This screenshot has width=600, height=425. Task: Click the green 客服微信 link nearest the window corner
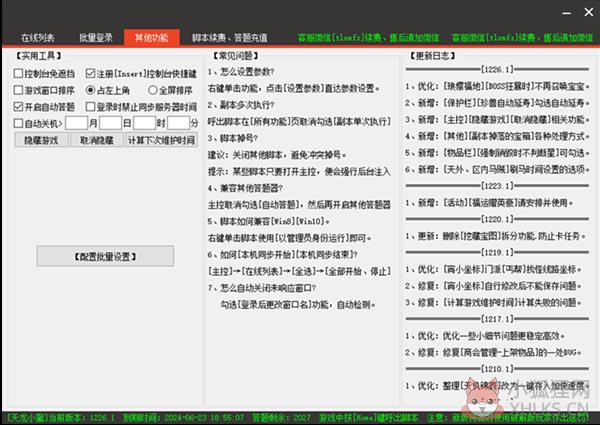point(522,37)
